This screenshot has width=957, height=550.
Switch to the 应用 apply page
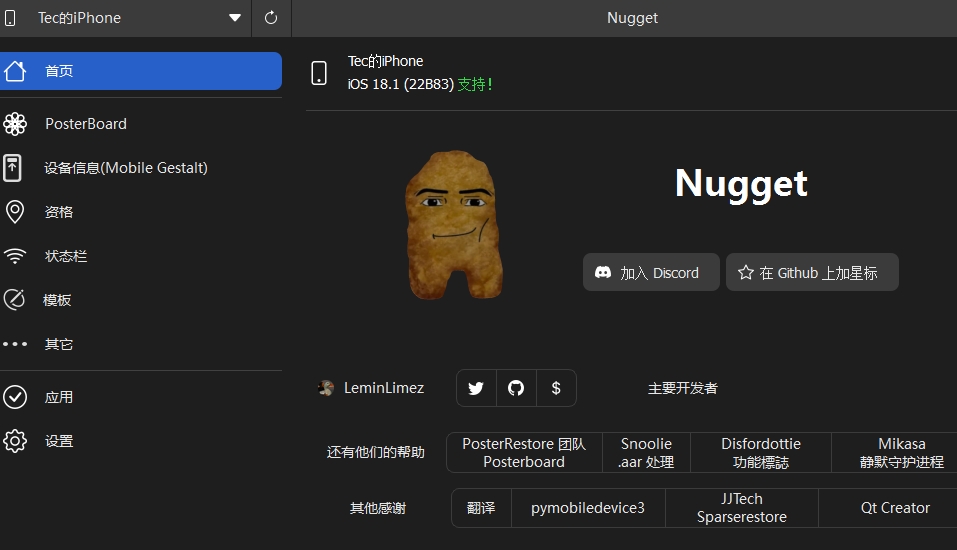(x=58, y=397)
